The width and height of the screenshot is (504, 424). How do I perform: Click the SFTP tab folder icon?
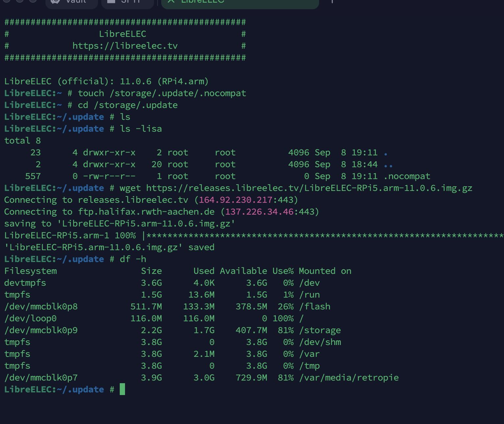coord(111,2)
